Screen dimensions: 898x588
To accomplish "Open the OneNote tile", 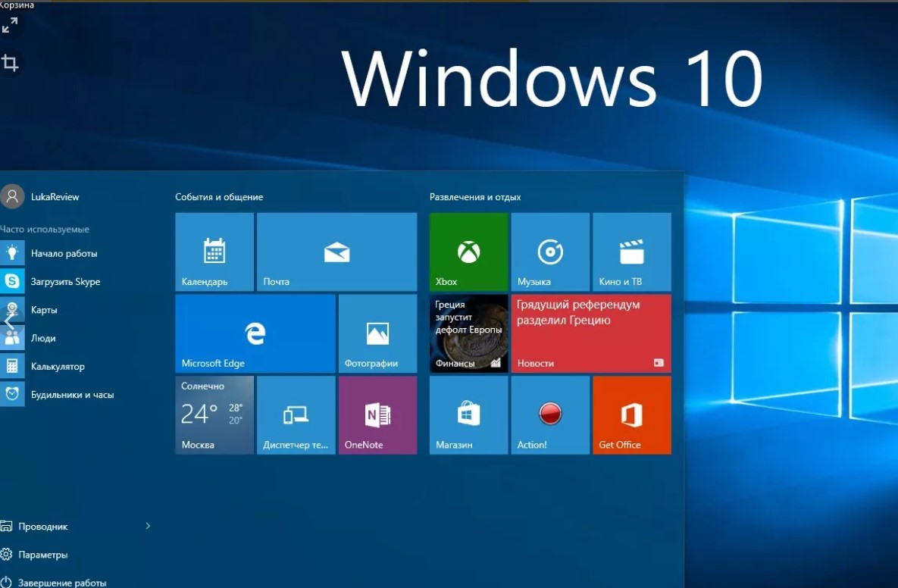I will point(377,414).
